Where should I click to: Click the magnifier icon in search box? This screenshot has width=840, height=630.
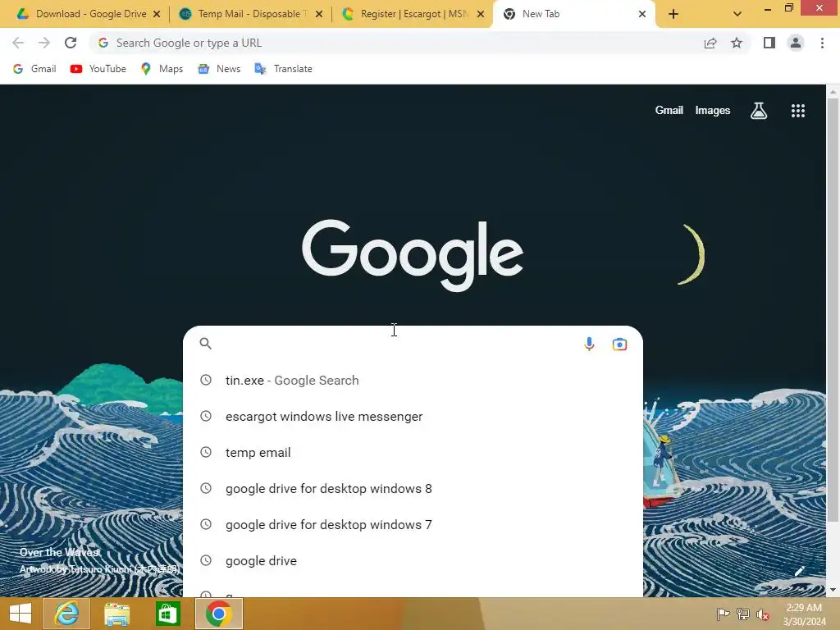pos(206,344)
